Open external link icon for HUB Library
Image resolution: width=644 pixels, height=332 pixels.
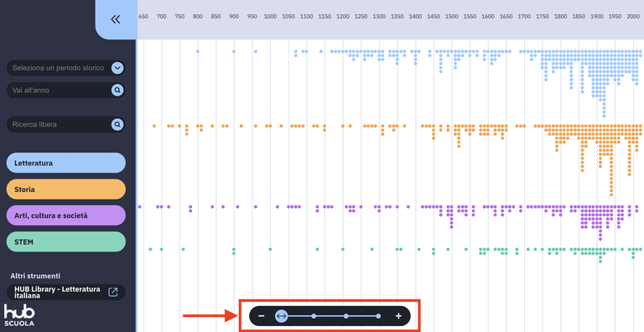(112, 292)
